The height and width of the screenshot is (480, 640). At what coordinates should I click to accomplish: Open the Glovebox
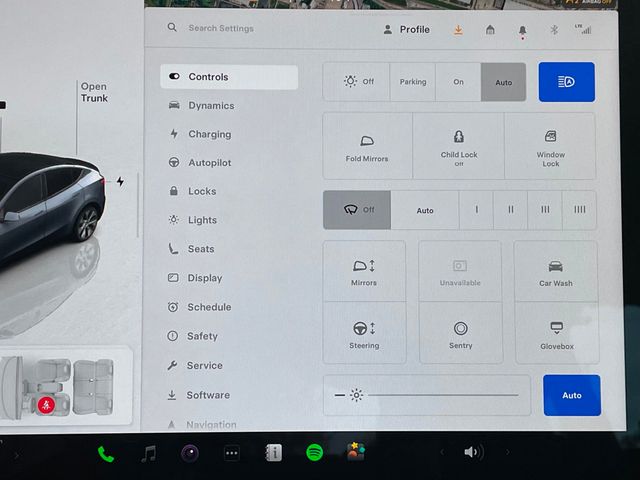coord(556,334)
